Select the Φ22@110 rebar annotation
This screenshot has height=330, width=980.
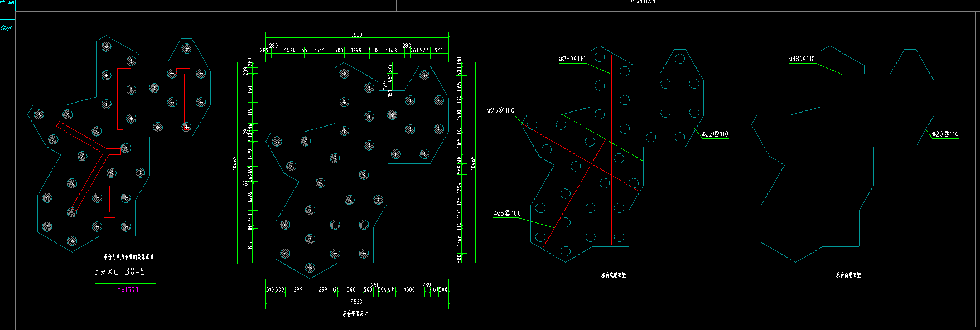(x=715, y=134)
